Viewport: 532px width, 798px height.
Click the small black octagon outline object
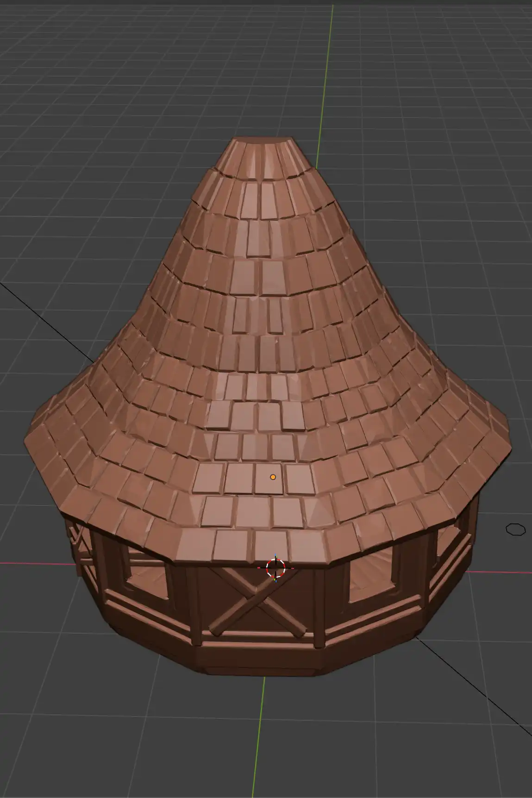point(515,529)
